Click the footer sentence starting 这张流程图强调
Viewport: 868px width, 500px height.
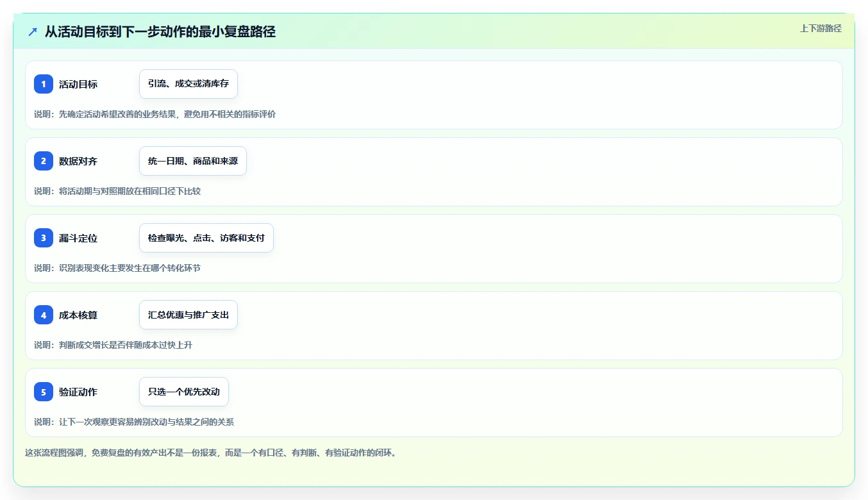point(211,453)
